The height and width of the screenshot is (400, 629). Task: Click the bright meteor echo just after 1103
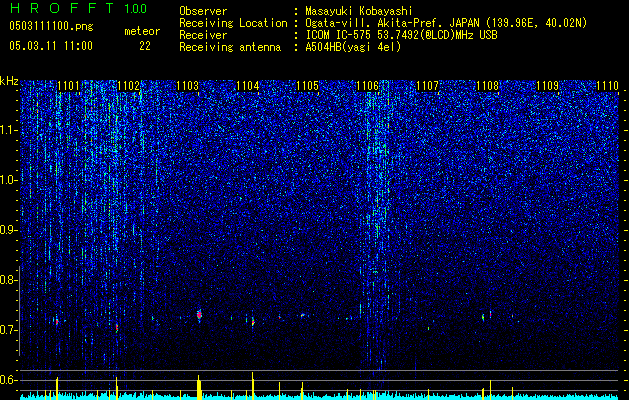[x=199, y=315]
